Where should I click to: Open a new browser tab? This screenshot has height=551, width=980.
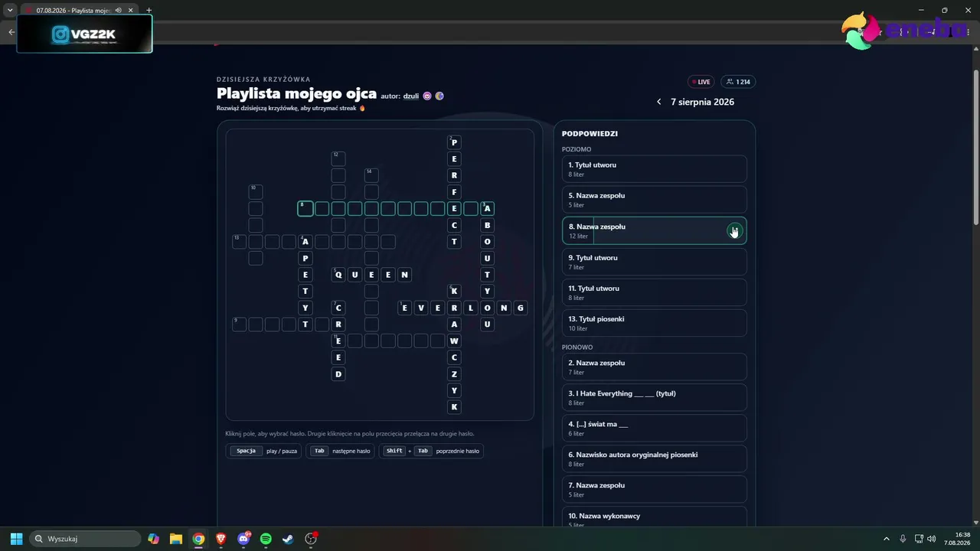(x=149, y=11)
